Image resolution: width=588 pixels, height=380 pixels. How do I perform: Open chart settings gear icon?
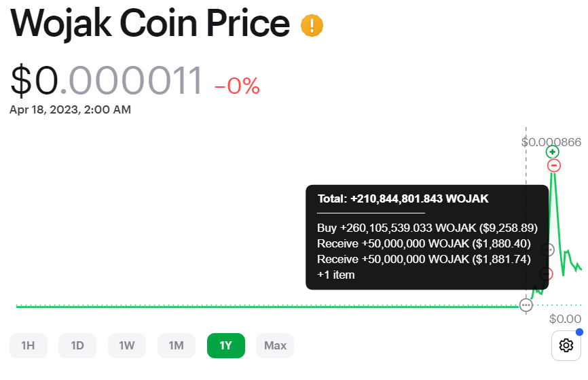[x=566, y=345]
